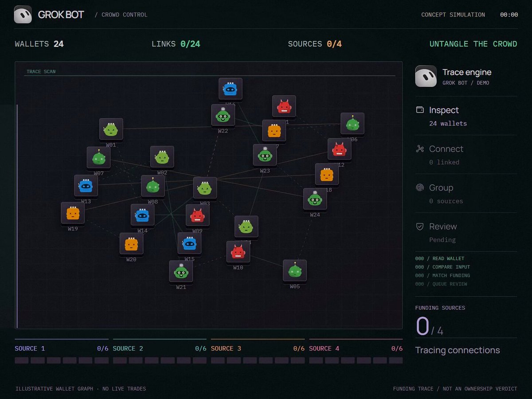Viewport: 532px width, 399px height.
Task: Select zombie wallet above W10
Action: (x=246, y=227)
